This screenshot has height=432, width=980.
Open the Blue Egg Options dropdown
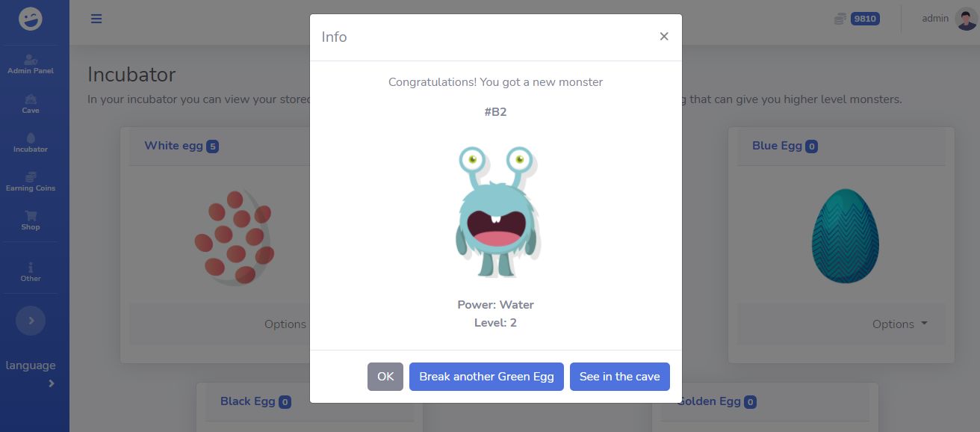click(x=899, y=324)
